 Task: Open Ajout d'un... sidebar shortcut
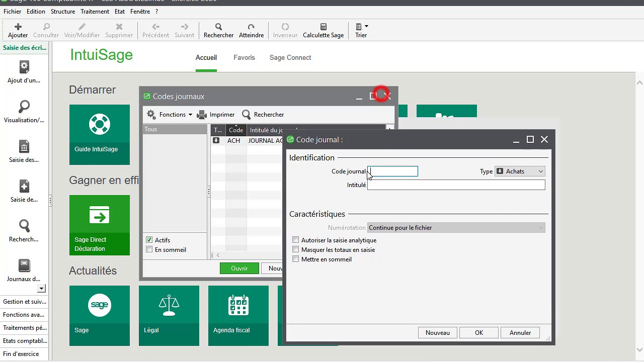(x=24, y=72)
